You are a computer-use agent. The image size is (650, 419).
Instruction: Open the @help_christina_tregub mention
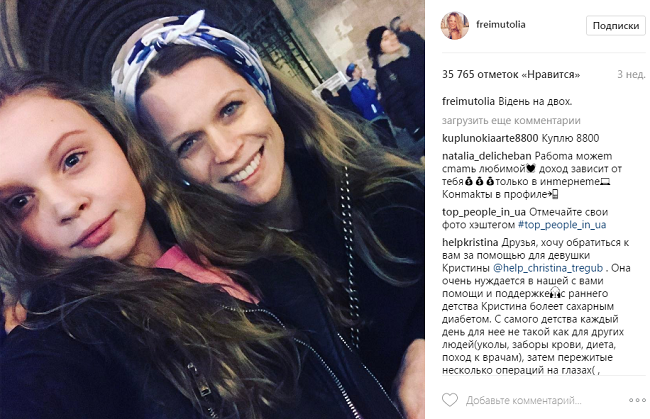pyautogui.click(x=548, y=268)
